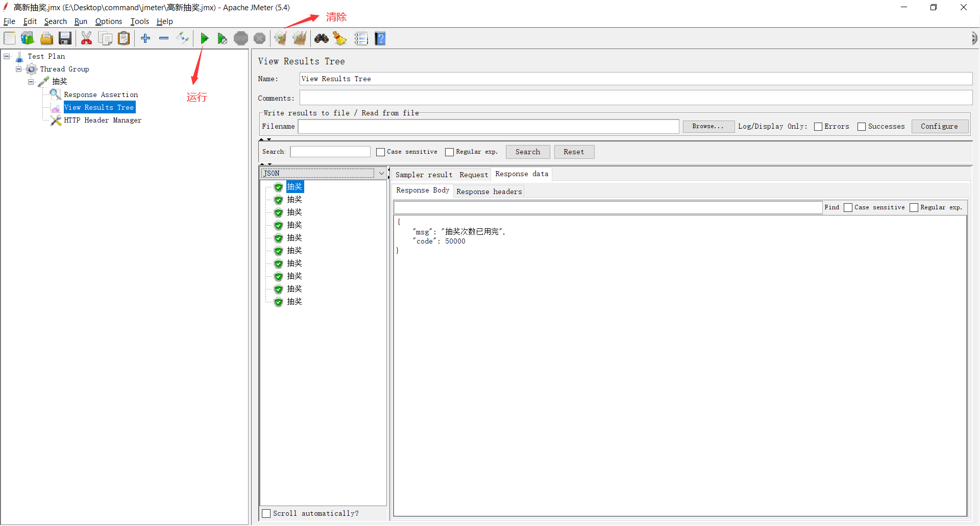980x526 pixels.
Task: Tick Case sensitive beside the Search field
Action: point(380,152)
